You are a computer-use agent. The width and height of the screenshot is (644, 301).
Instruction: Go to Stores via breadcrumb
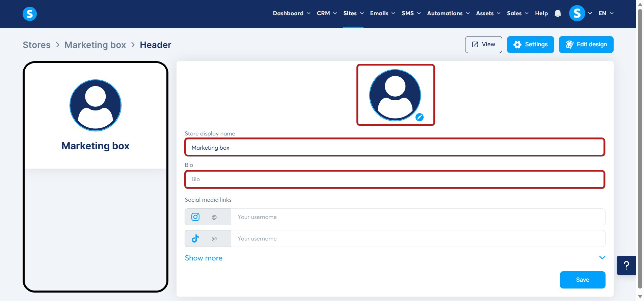(36, 45)
